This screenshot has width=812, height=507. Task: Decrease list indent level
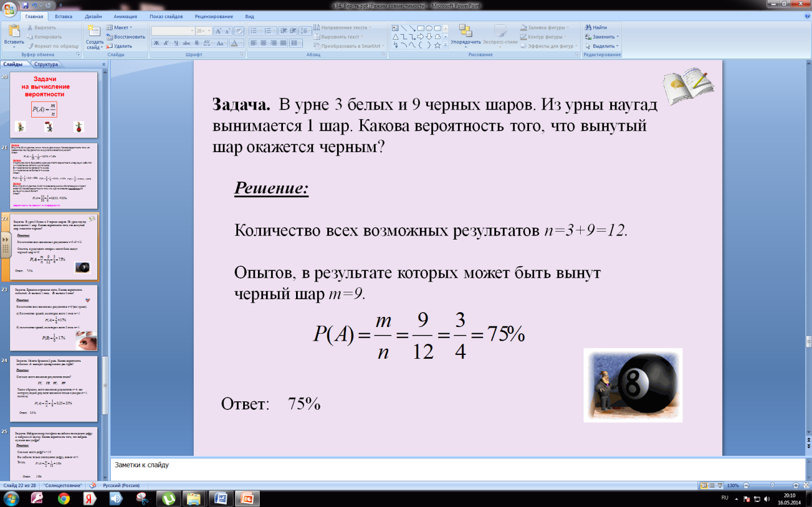tap(284, 31)
